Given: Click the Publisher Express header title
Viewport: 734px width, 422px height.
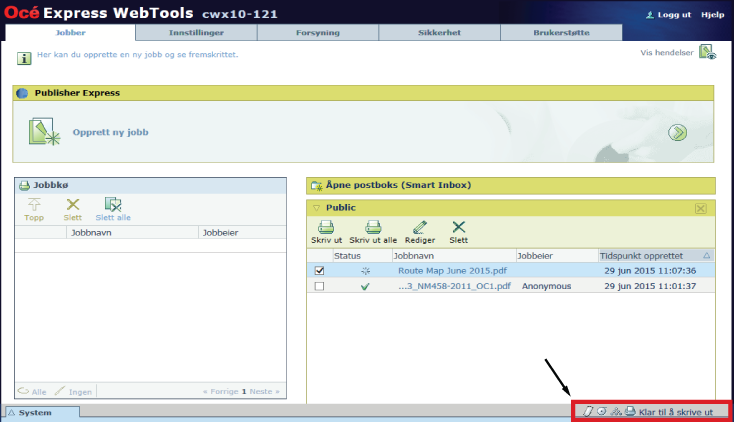Looking at the screenshot, I should pyautogui.click(x=77, y=93).
